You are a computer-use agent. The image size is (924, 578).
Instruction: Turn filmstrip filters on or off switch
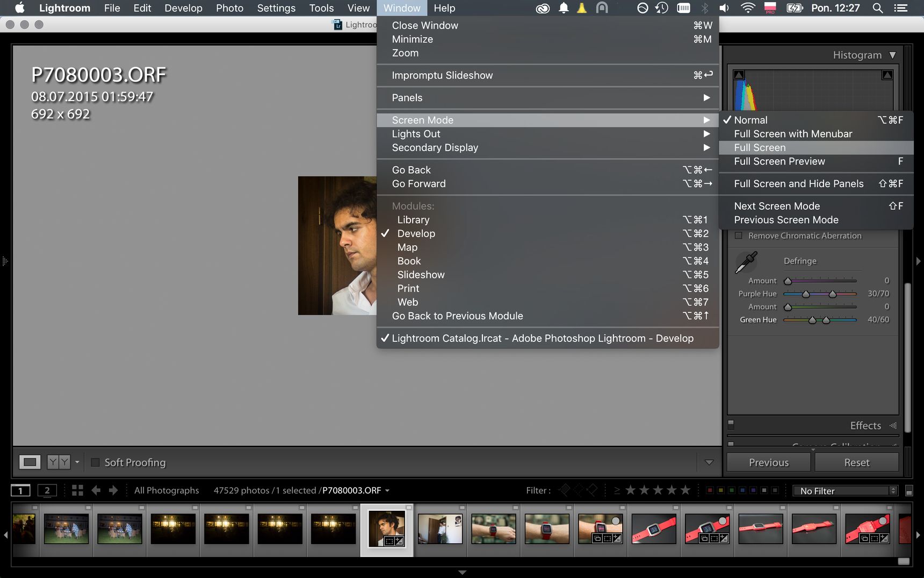909,491
